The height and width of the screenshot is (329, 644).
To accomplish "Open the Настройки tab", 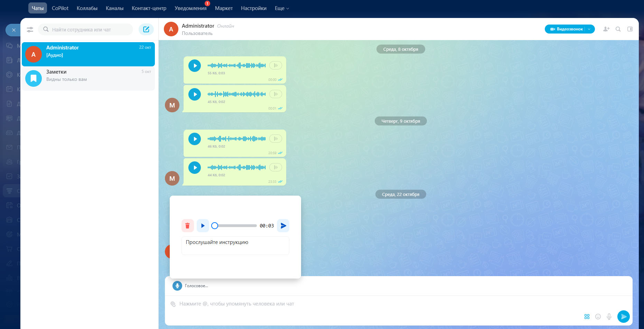I will coord(254,8).
